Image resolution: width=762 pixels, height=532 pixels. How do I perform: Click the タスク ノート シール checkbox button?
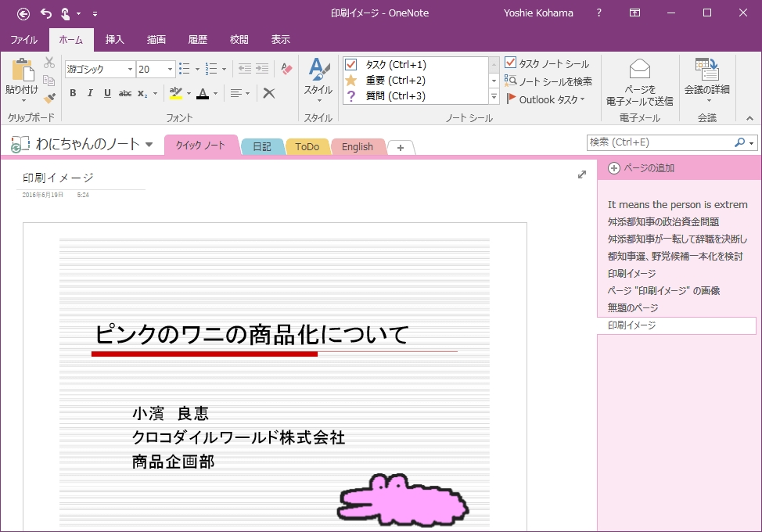click(x=547, y=63)
